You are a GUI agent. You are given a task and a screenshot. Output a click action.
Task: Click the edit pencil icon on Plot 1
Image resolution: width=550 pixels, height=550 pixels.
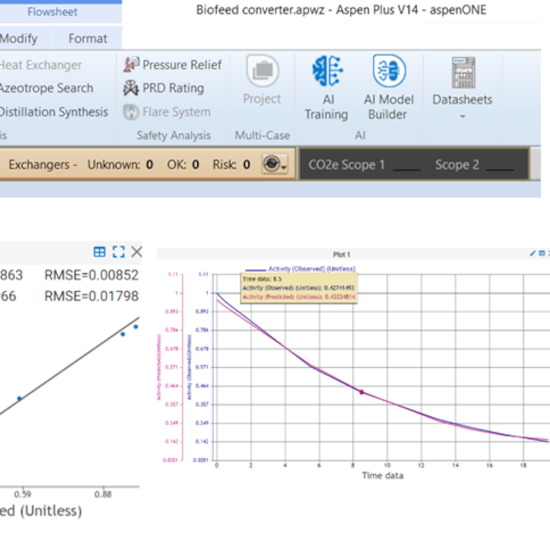pos(532,253)
